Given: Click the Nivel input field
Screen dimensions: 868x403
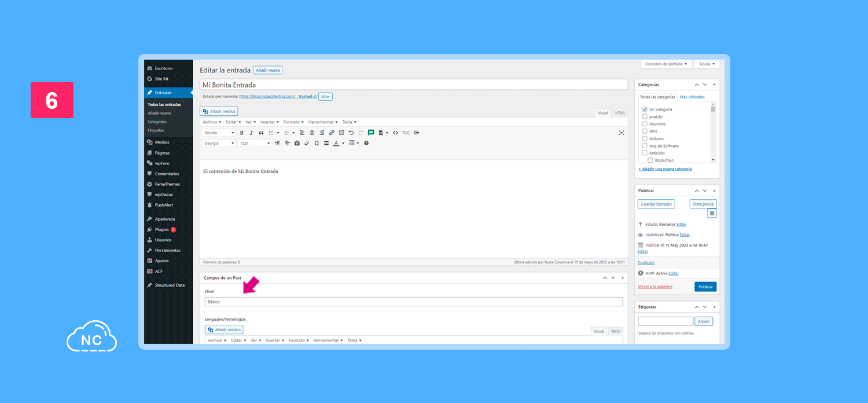Looking at the screenshot, I should click(x=413, y=302).
